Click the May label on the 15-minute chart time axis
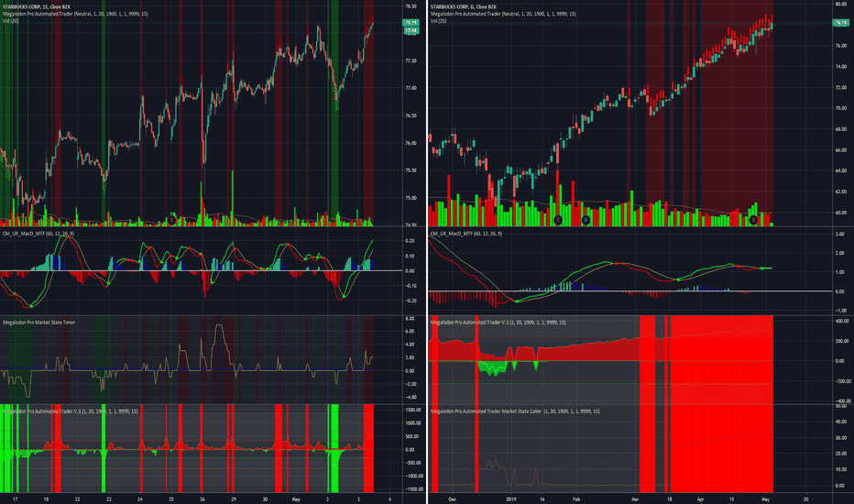This screenshot has width=854, height=504. click(x=296, y=499)
